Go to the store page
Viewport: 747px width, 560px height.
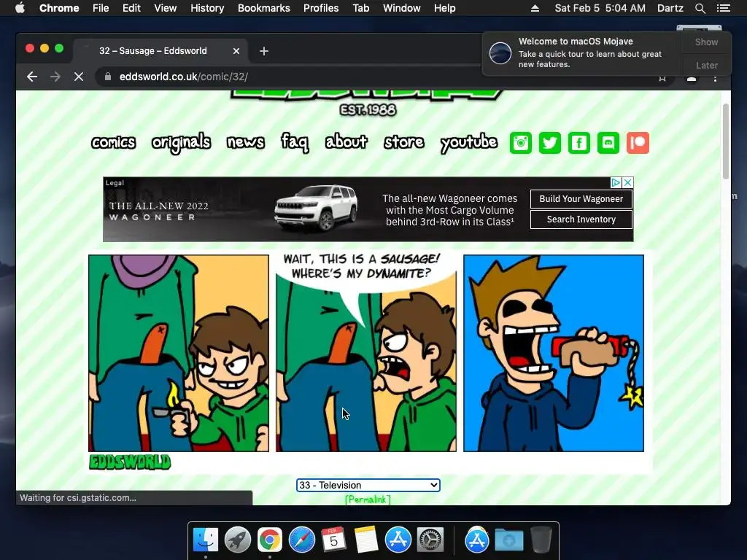coord(404,142)
